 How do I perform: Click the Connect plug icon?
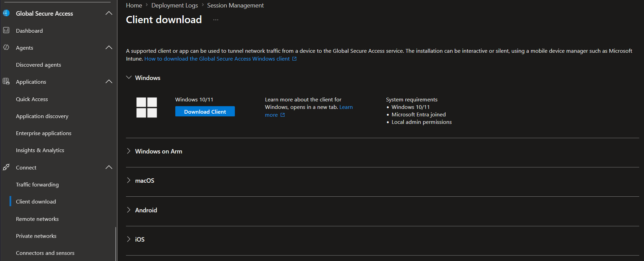pyautogui.click(x=6, y=167)
